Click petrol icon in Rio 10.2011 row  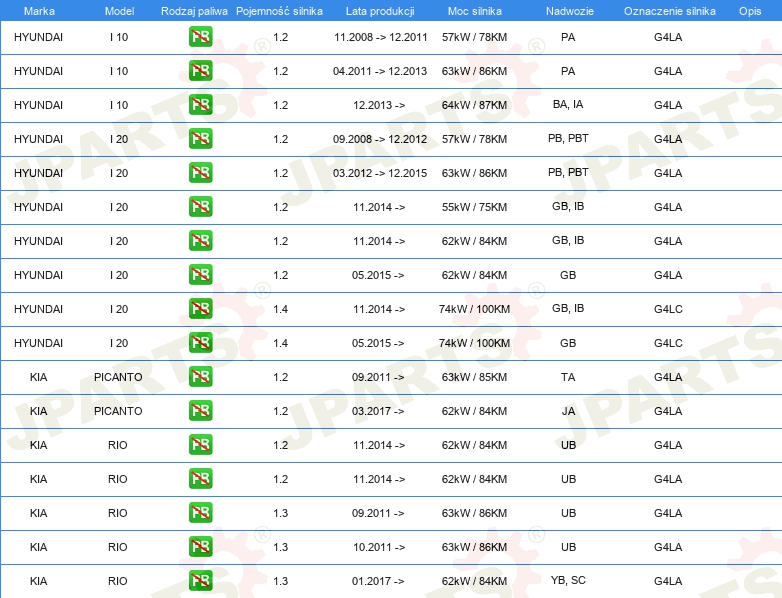click(200, 547)
